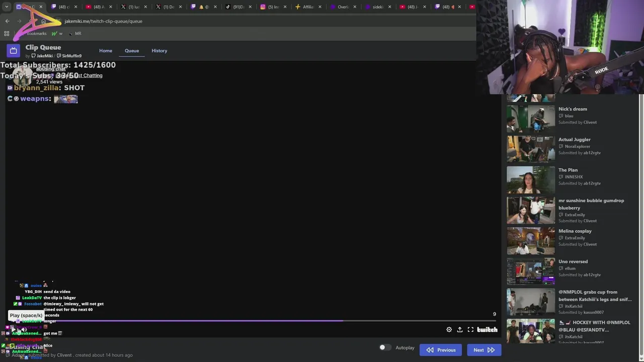Close the '(1) luc' X tab

(145, 7)
